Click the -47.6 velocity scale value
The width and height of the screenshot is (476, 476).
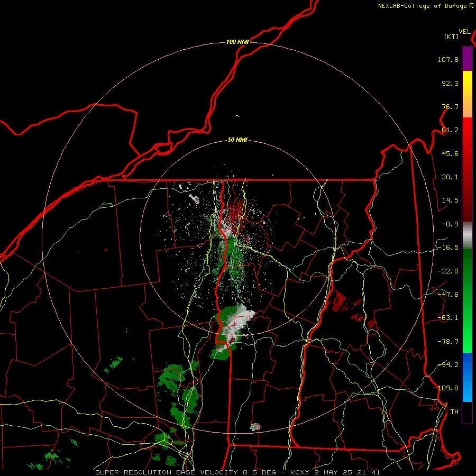(448, 295)
